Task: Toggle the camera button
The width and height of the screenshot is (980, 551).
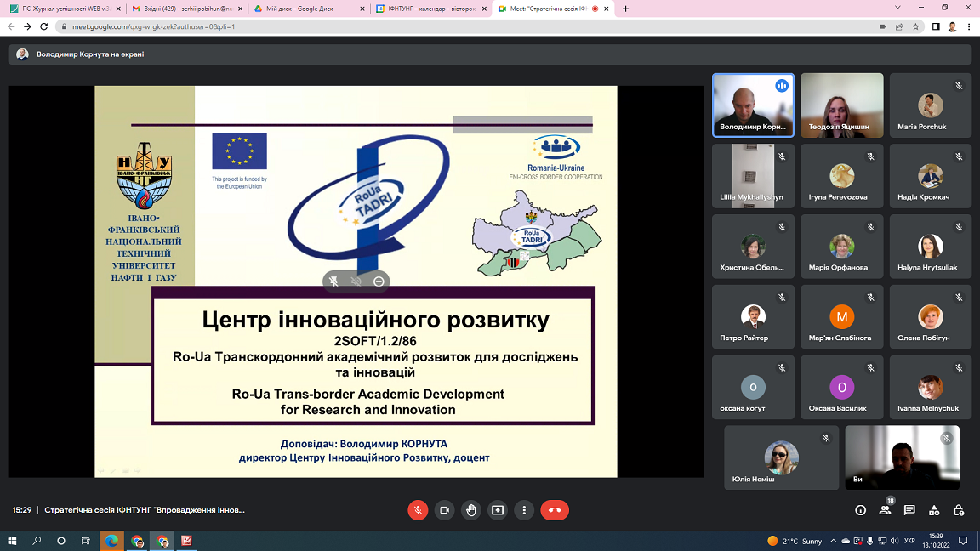Action: pos(444,510)
